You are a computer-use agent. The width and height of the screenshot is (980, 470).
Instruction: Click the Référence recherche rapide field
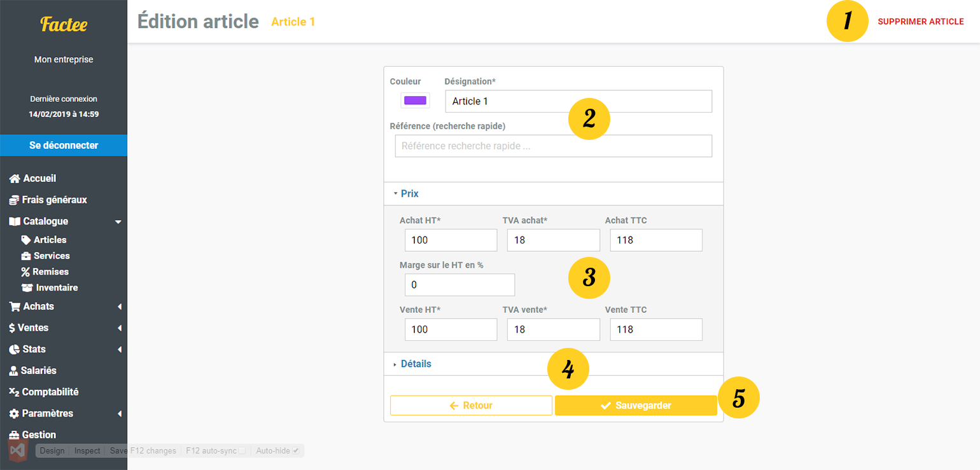pos(553,146)
